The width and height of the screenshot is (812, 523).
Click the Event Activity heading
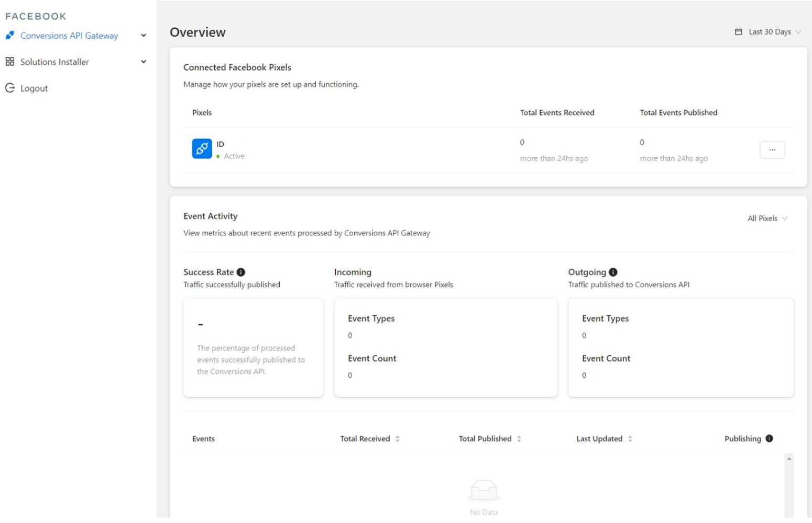[x=210, y=216]
